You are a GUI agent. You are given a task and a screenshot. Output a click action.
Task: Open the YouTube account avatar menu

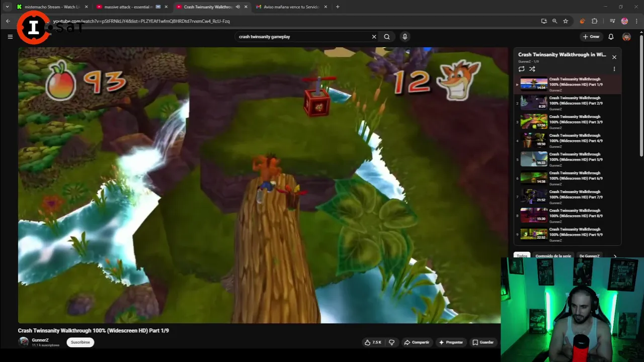(626, 37)
